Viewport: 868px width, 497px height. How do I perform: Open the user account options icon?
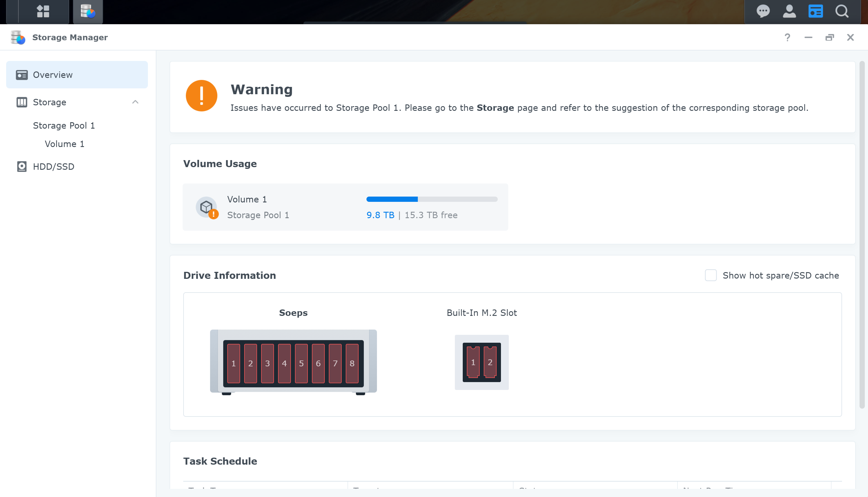coord(789,11)
